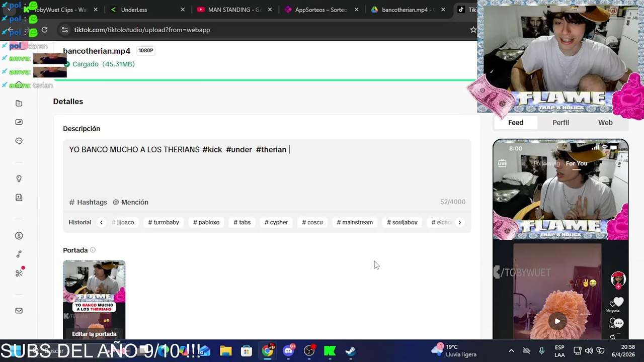Tap the LIVE icon in phone preview
Screen dimensions: 644x362
[x=502, y=163]
